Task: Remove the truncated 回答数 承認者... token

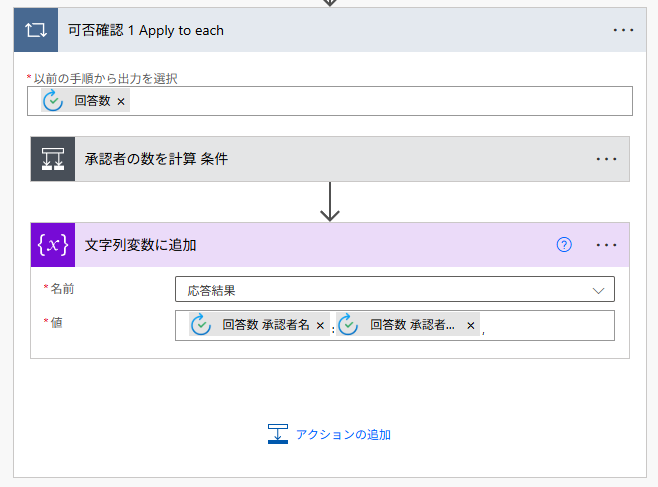Action: click(470, 326)
